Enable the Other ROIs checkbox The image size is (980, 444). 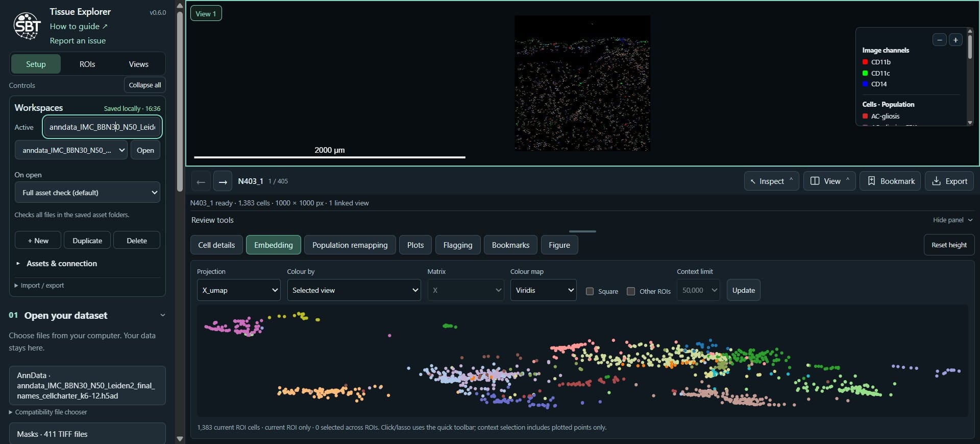click(x=631, y=291)
